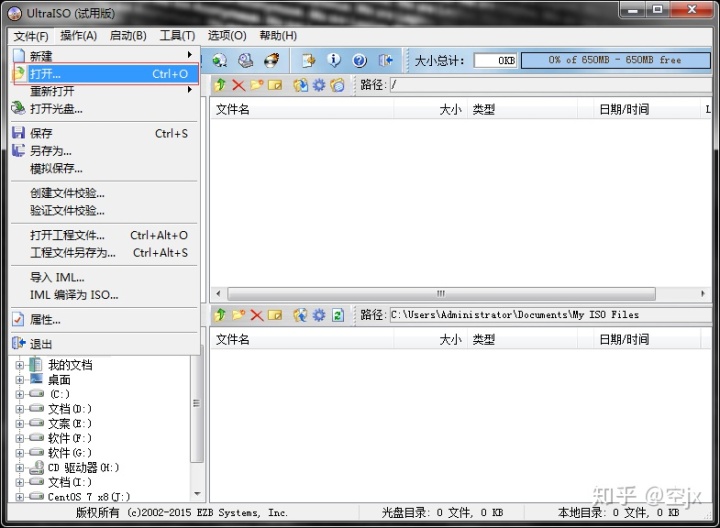Click the burn disc image flame icon
The width and height of the screenshot is (720, 528).
(272, 60)
